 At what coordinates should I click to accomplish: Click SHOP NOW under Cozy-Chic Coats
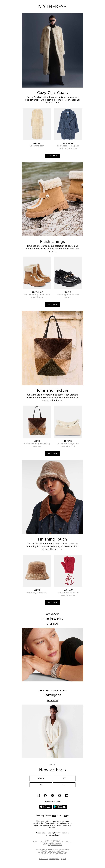pos(52,156)
